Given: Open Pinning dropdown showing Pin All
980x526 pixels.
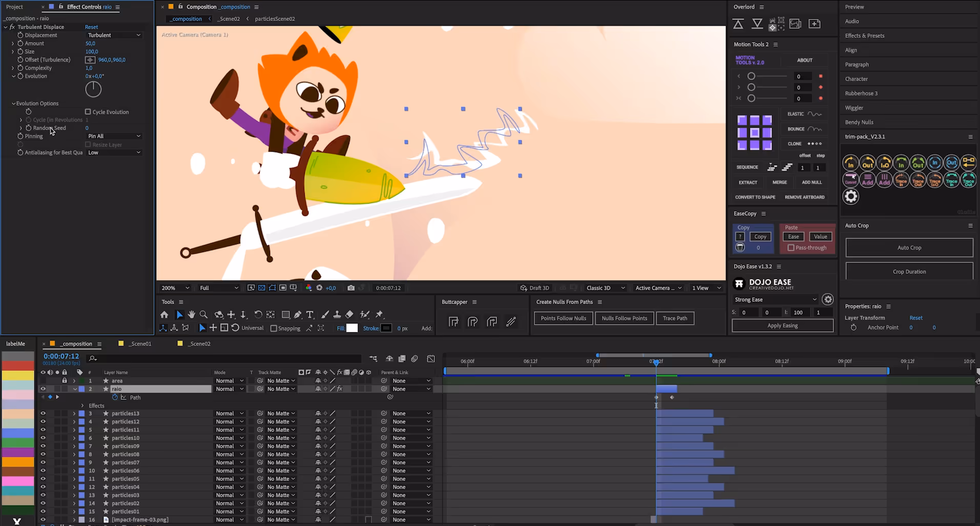Looking at the screenshot, I should pos(114,136).
